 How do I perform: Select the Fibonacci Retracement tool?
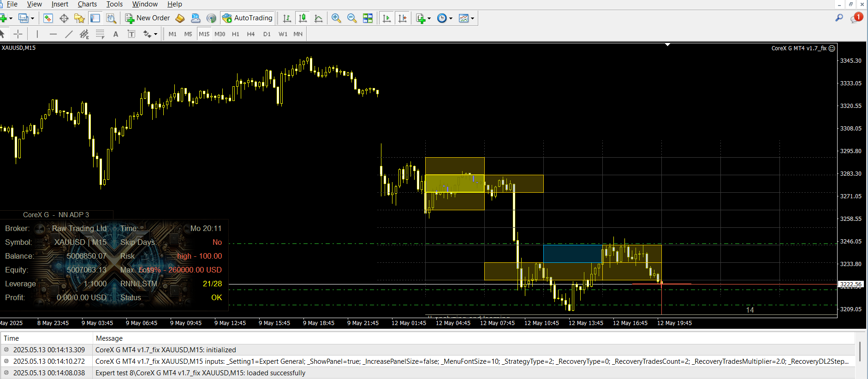tap(100, 34)
